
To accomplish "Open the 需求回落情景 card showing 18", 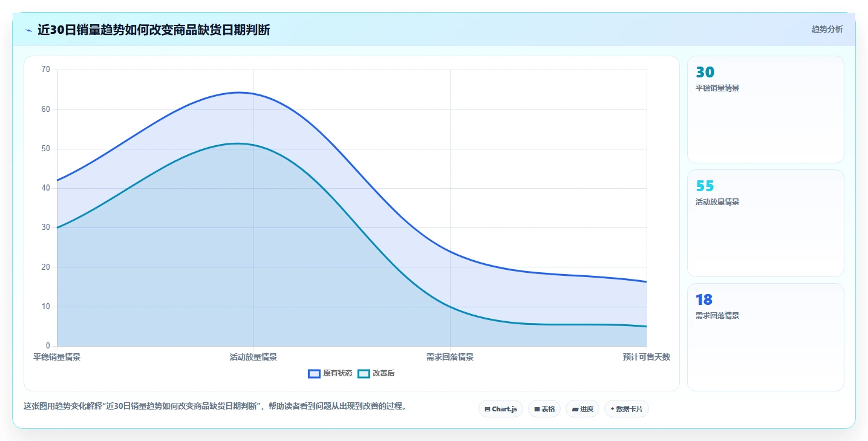I will coord(765,337).
